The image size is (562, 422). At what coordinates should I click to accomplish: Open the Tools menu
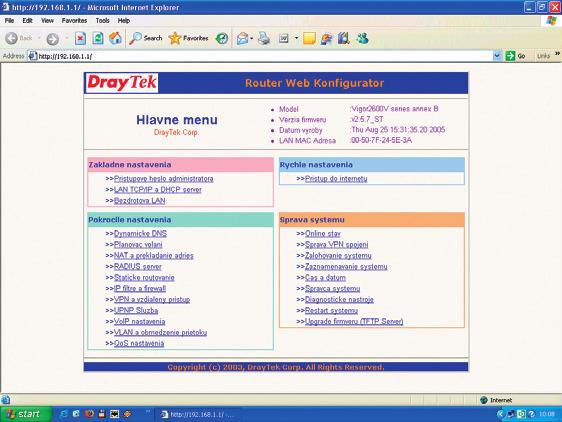click(103, 21)
